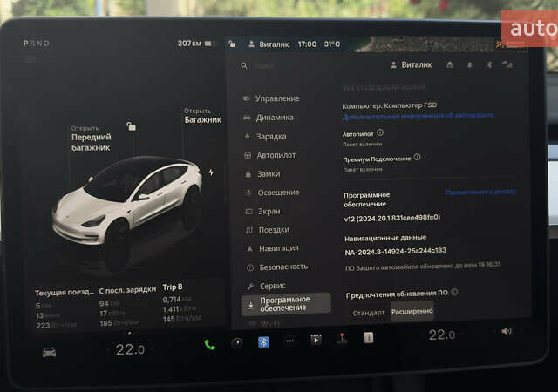The image size is (558, 392).
Task: Open the camera app icon in dock
Action: [x=237, y=343]
